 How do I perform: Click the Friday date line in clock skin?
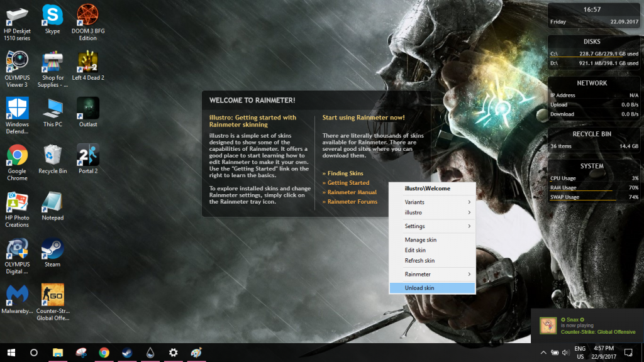(594, 22)
